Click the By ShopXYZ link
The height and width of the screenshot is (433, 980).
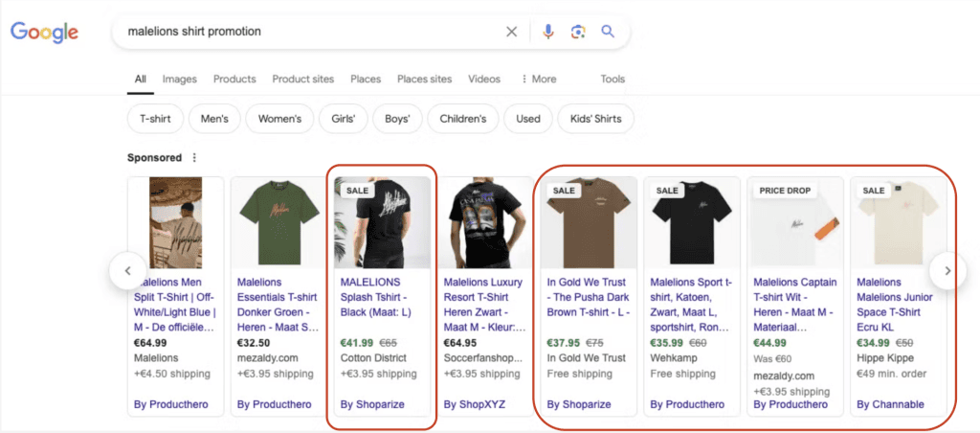click(475, 404)
